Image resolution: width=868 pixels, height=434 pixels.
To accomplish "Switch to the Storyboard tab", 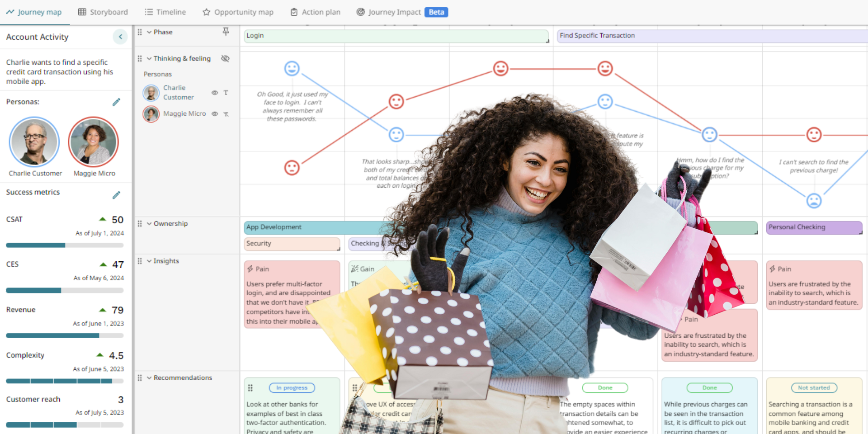I will tap(103, 12).
